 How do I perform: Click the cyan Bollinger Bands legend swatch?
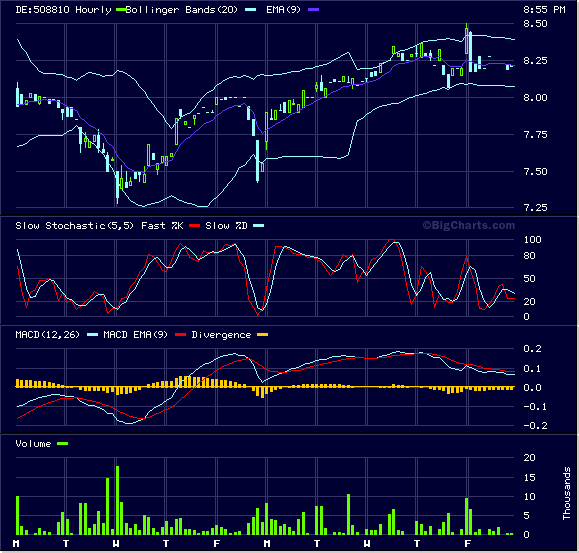click(251, 10)
